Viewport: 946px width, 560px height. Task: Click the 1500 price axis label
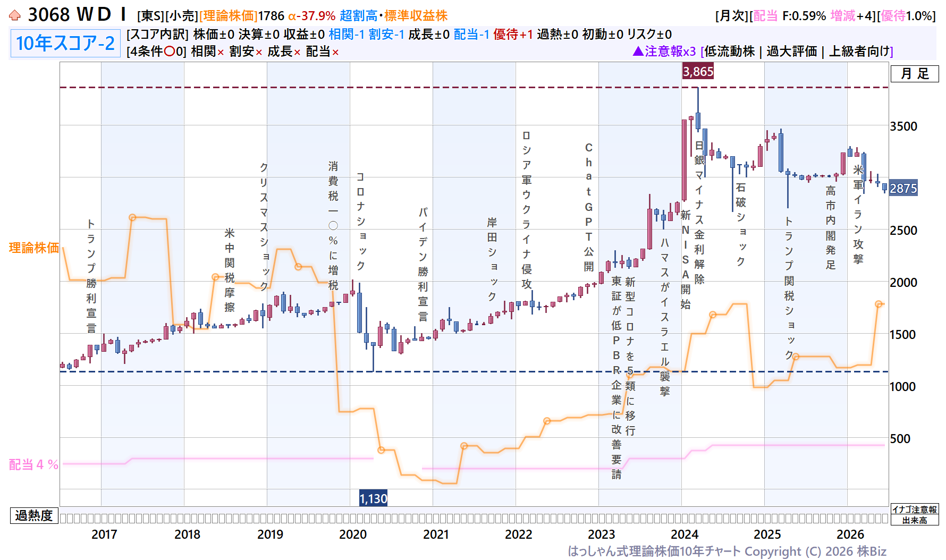[x=903, y=335]
